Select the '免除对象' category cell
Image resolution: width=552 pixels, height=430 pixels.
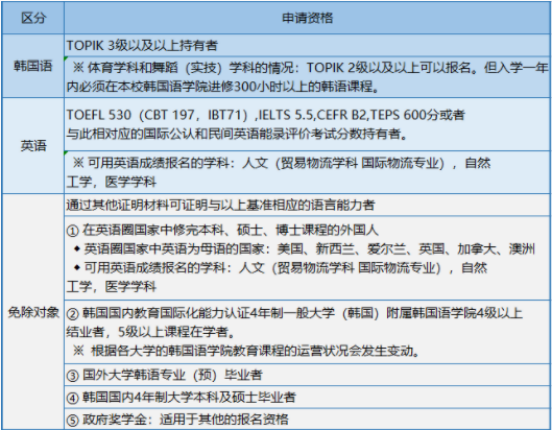[x=33, y=312]
